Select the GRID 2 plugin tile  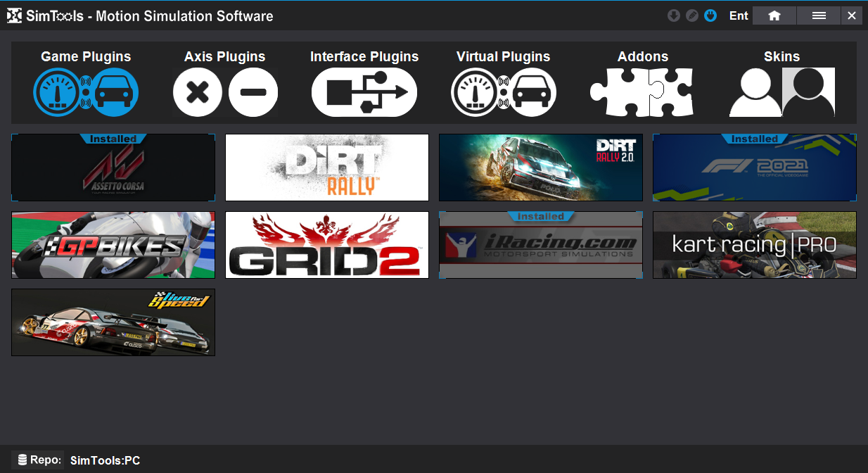[x=327, y=245]
